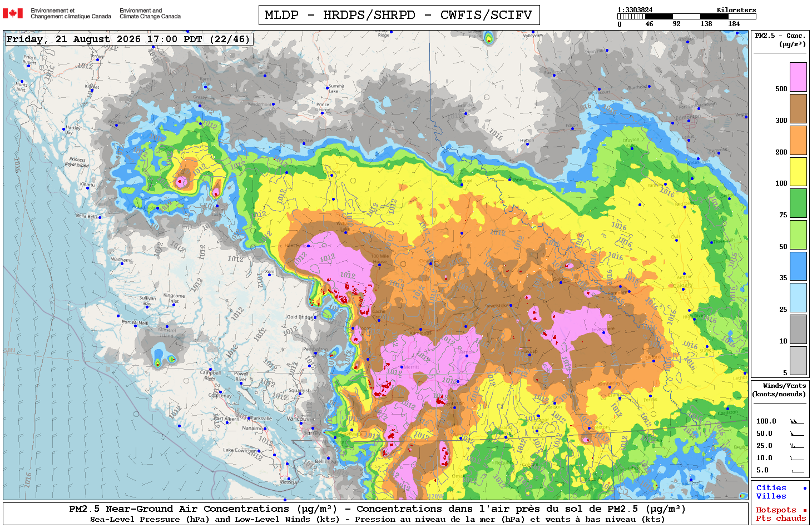The image size is (812, 528).
Task: Click the Victoria label
Action: (x=288, y=482)
